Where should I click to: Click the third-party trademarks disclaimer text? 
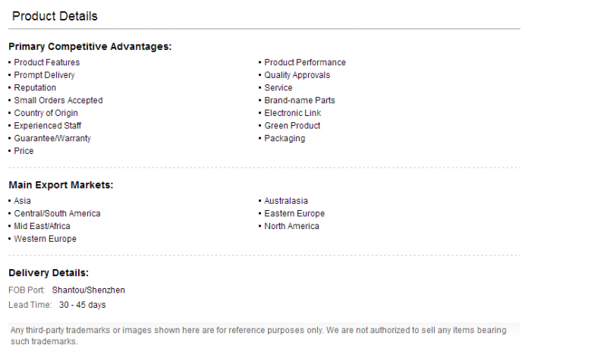258,336
